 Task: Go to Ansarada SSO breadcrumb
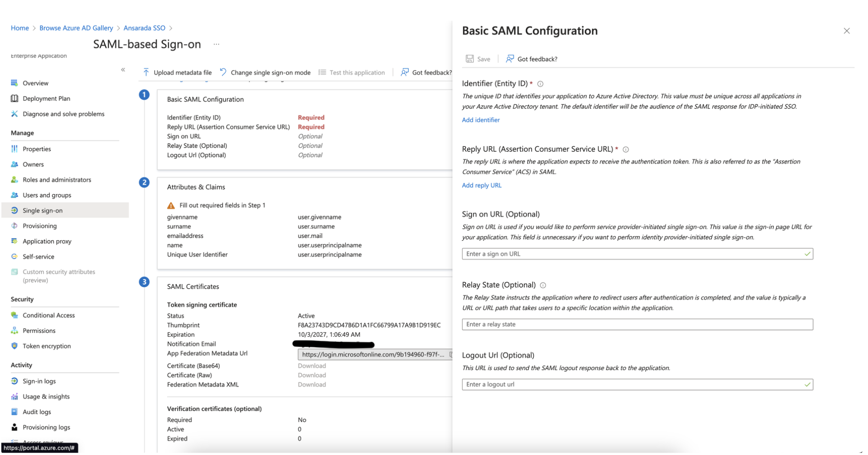(144, 28)
